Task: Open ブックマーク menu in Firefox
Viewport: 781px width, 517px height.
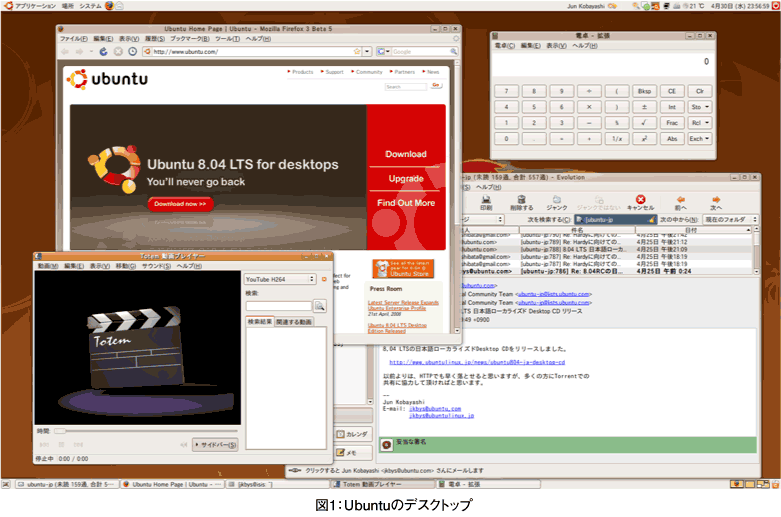Action: tap(190, 38)
